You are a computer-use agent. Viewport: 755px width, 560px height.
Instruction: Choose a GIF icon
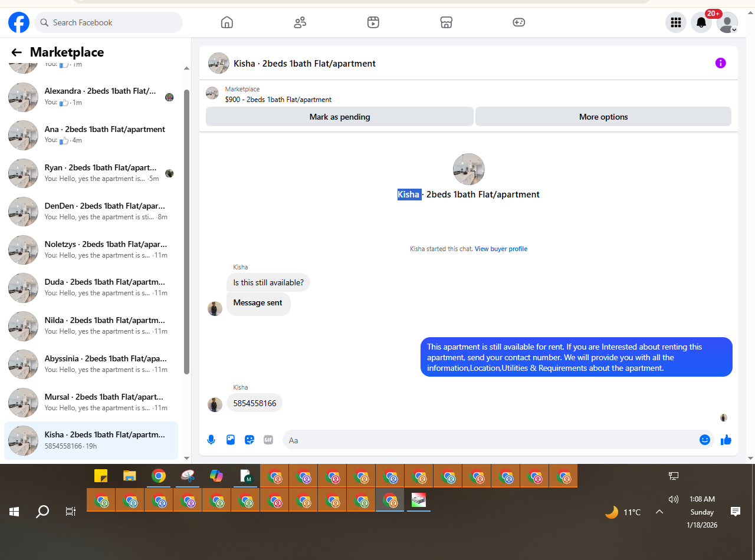tap(268, 440)
